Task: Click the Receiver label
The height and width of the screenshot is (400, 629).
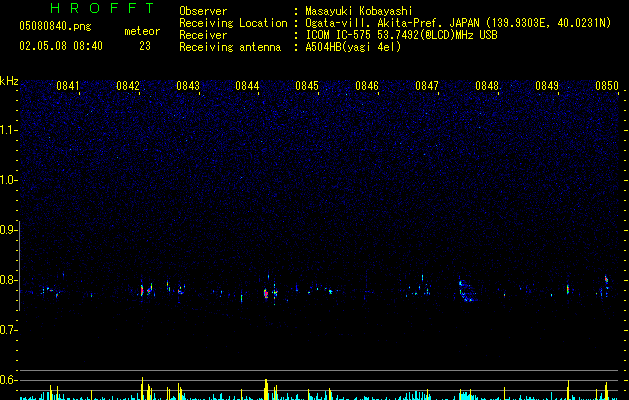Action: (203, 35)
